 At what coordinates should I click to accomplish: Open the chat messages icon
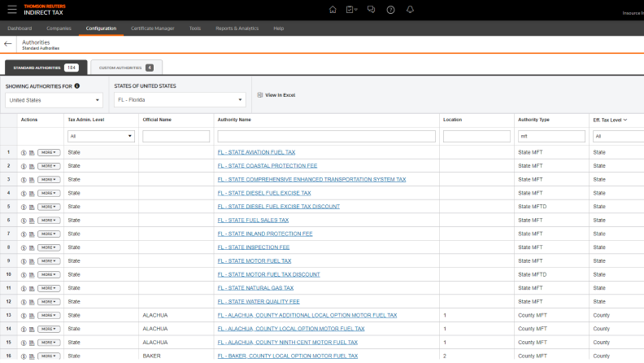(x=371, y=10)
